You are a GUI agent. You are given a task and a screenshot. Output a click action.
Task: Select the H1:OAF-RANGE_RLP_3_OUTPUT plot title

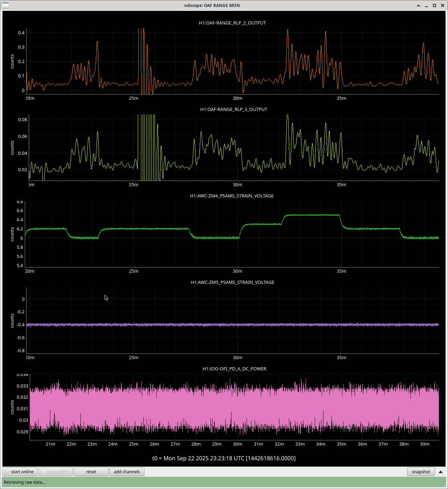click(233, 110)
